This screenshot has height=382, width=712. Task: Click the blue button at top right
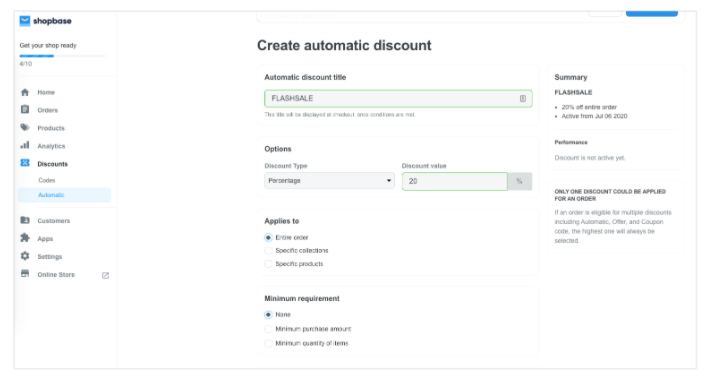pyautogui.click(x=652, y=13)
